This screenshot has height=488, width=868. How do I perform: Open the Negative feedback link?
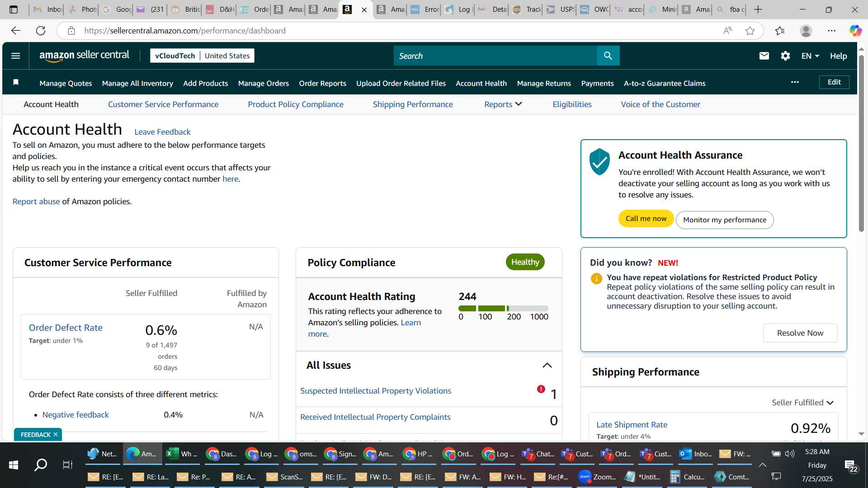click(75, 414)
